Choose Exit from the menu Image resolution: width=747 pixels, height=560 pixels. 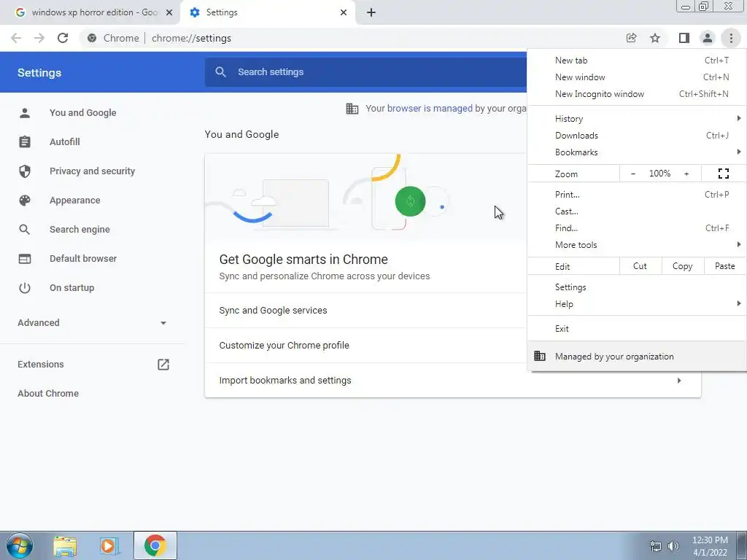636,329
